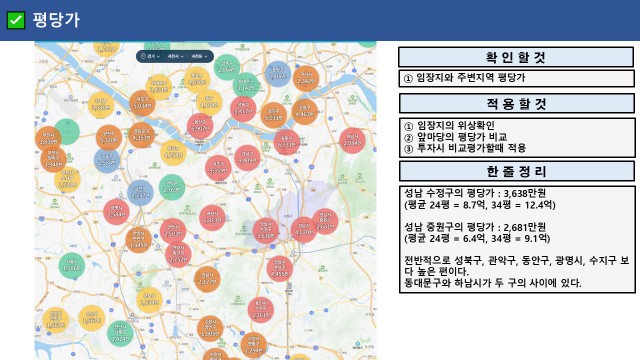Select the orange 3,345만 bubble
Image resolution: width=640 pixels, height=360 pixels.
point(53,160)
